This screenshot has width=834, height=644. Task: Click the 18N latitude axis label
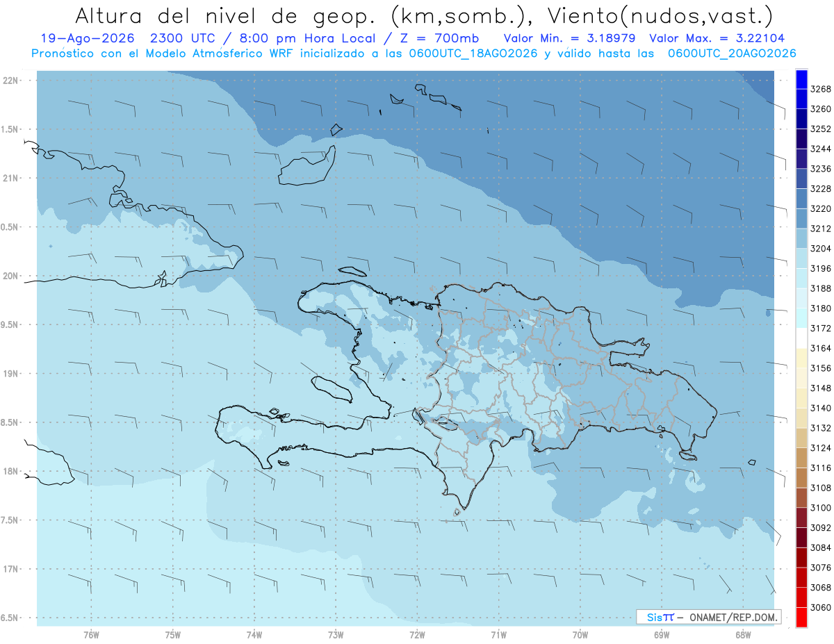point(10,471)
